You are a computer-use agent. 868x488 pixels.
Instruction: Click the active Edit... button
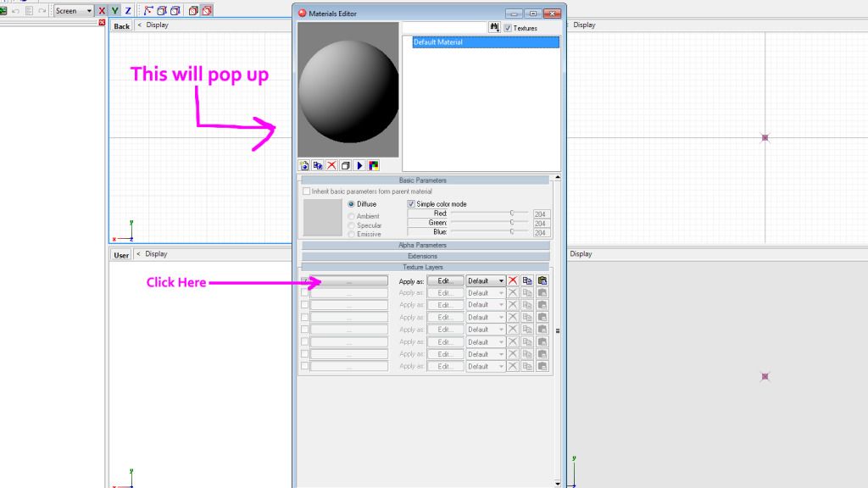coord(446,281)
